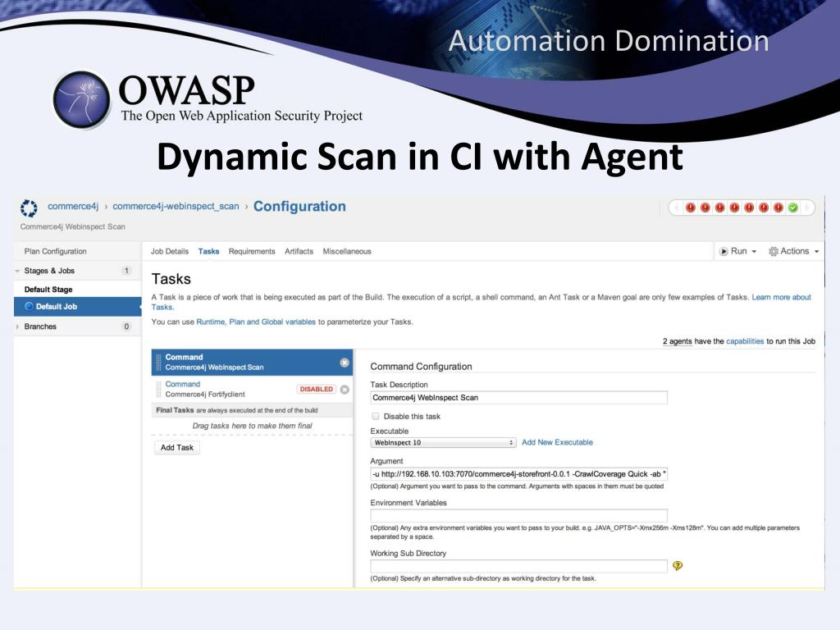840x630 pixels.
Task: Click the Actions gear icon
Action: (x=773, y=251)
